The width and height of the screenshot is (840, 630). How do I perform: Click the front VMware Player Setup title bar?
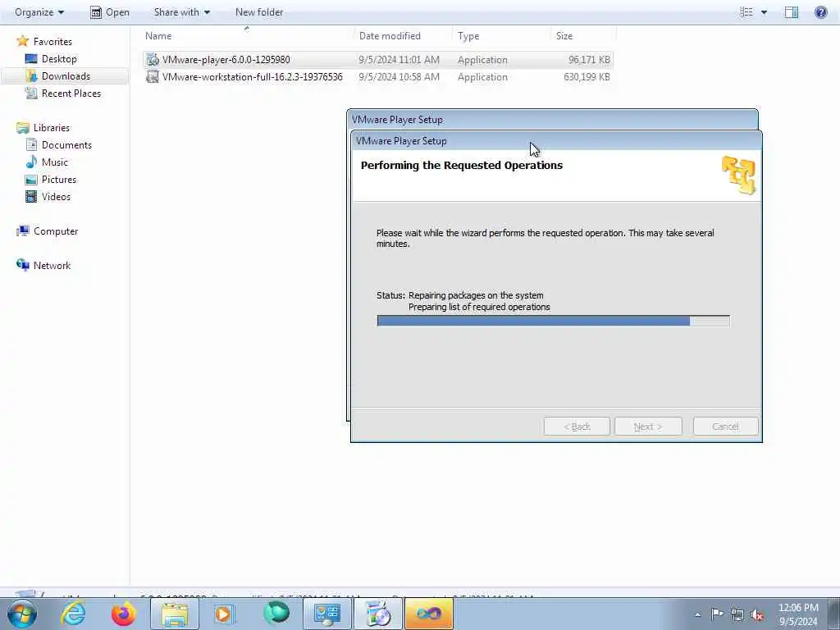coord(556,141)
